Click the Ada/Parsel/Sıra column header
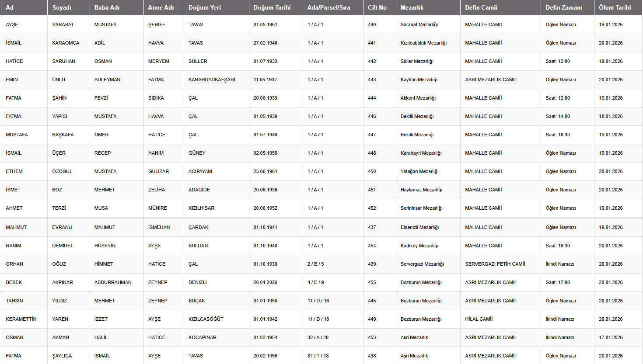This screenshot has height=364, width=643. pos(328,7)
